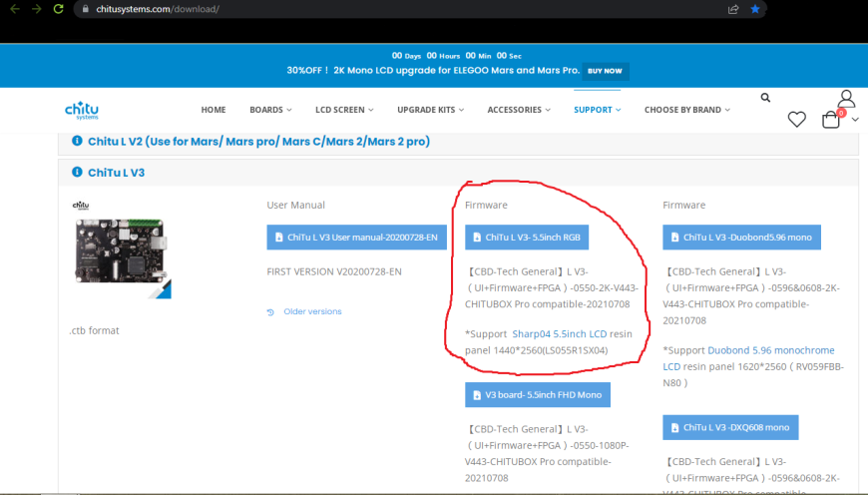Open the shopping cart icon
Image resolution: width=868 pixels, height=495 pixels.
pyautogui.click(x=831, y=119)
